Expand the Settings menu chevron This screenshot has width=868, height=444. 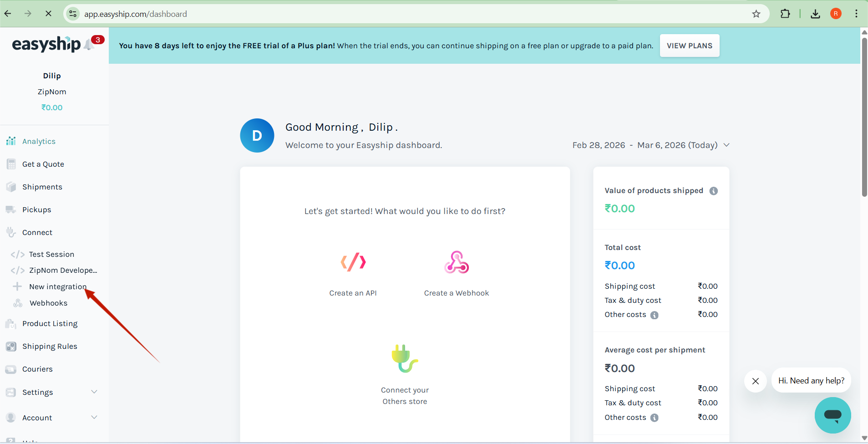point(94,392)
